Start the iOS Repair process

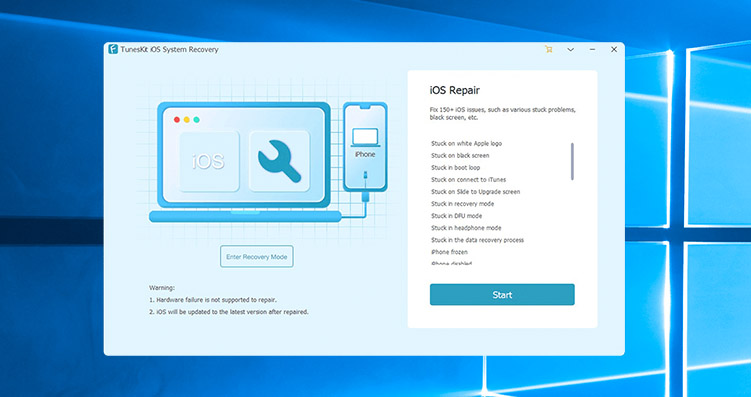[502, 295]
